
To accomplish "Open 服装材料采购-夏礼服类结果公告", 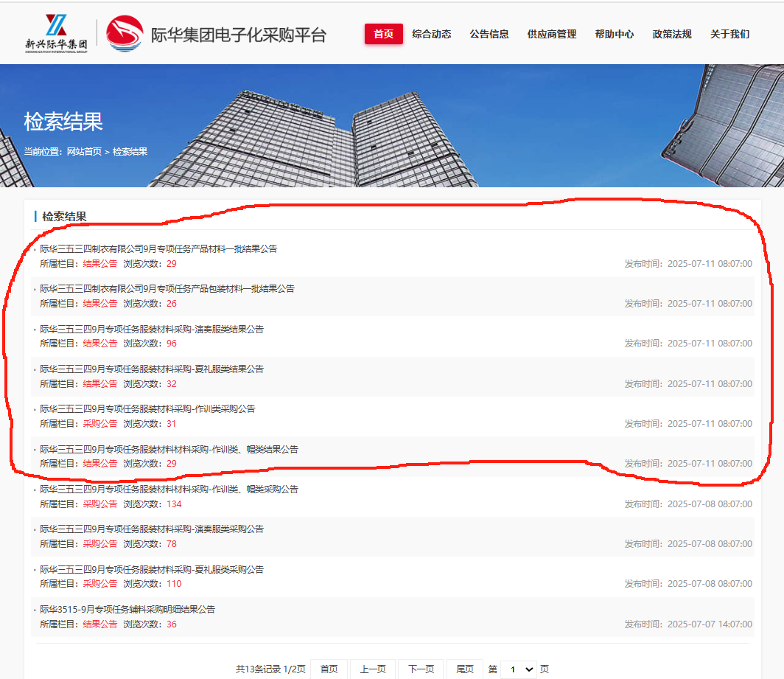I will 152,369.
